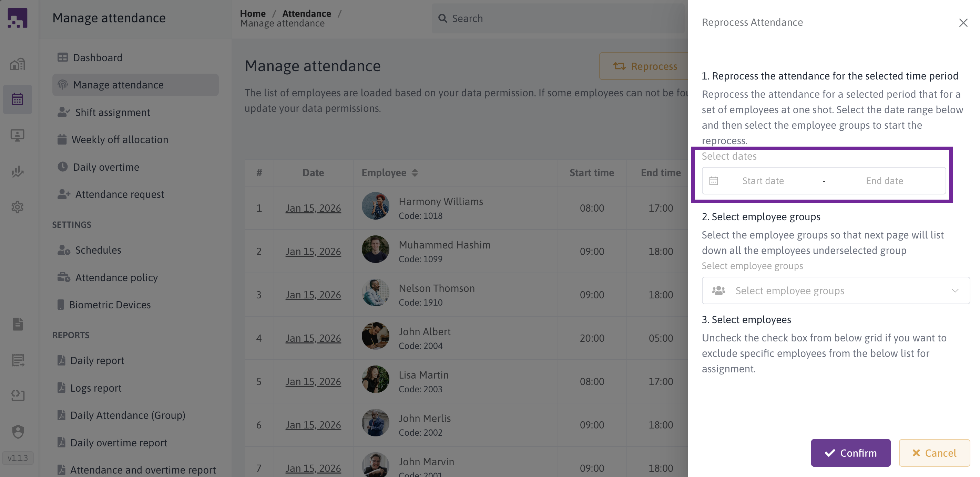Image resolution: width=980 pixels, height=477 pixels.
Task: Open the Daily overtime report
Action: [x=118, y=443]
